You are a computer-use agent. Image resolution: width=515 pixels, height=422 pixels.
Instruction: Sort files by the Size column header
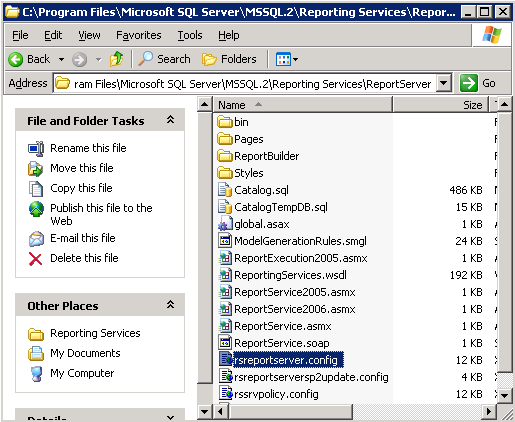tap(440, 105)
